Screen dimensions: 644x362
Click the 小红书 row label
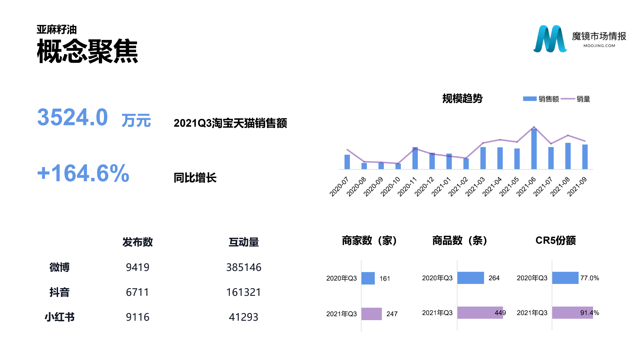(x=59, y=317)
